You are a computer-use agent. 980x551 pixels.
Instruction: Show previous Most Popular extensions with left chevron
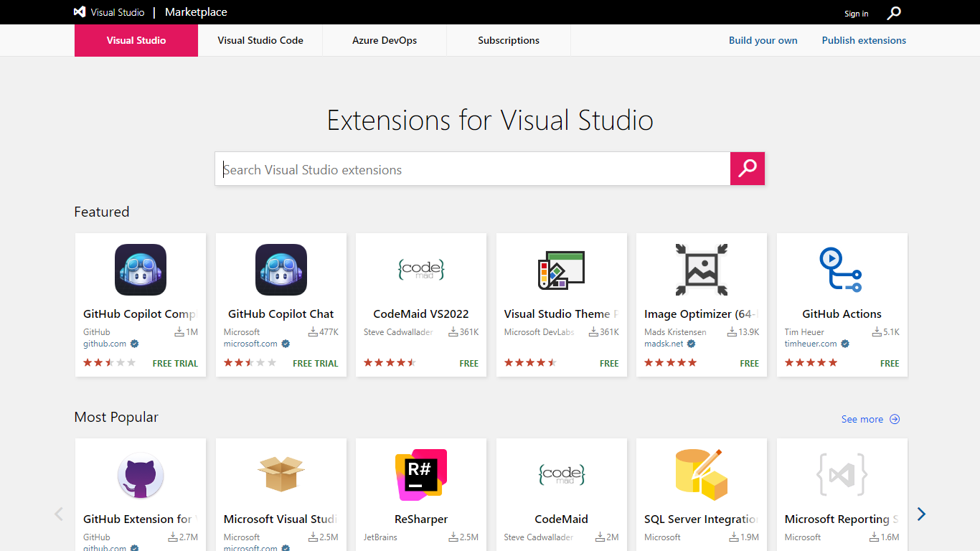59,514
